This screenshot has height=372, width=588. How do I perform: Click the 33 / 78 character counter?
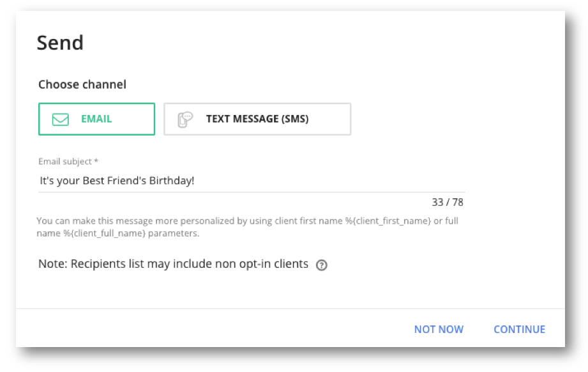point(448,203)
